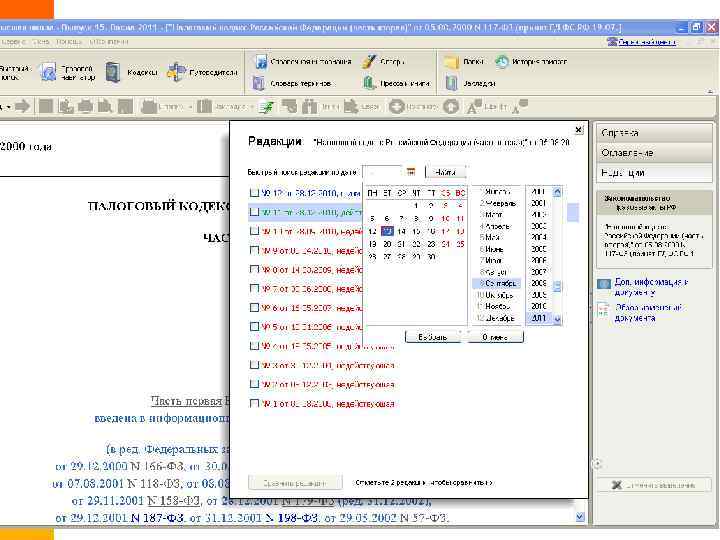The width and height of the screenshot is (720, 540).
Task: Switch to the Редакции tab
Action: 654,173
